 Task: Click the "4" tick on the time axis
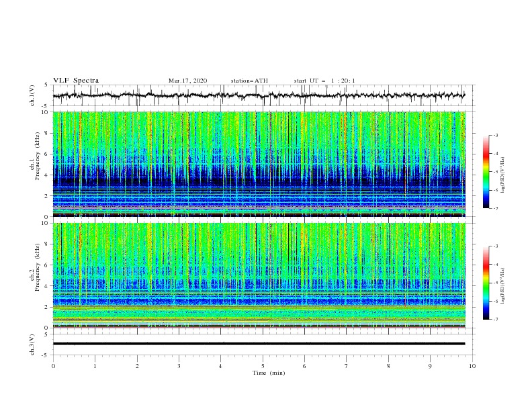(x=220, y=366)
